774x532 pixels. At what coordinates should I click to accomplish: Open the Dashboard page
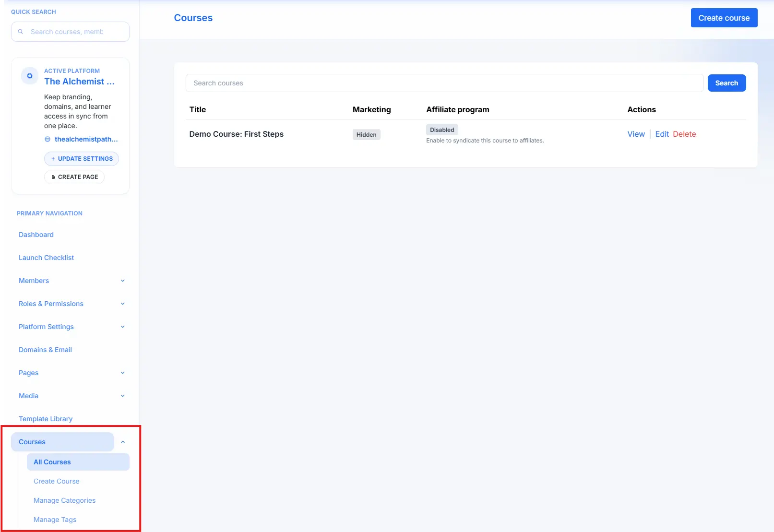click(x=36, y=235)
